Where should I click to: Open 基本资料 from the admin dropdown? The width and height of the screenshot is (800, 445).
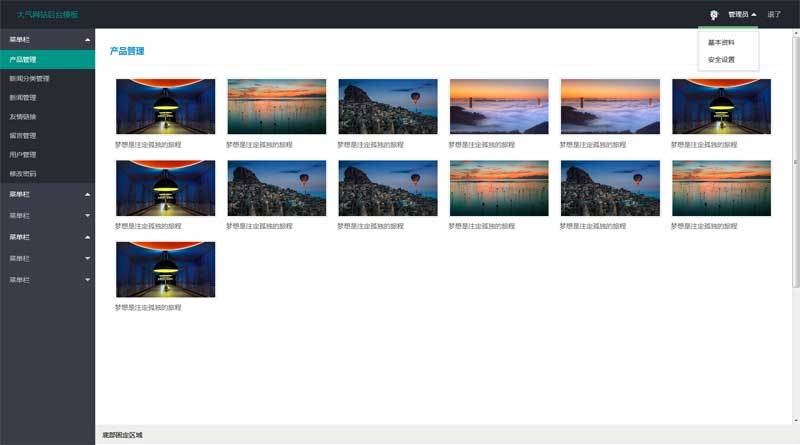pos(721,43)
